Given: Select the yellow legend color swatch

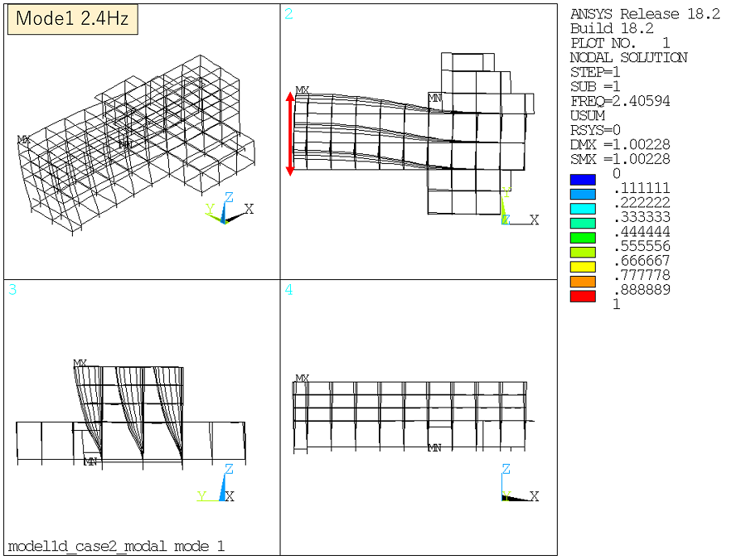Looking at the screenshot, I should click(583, 267).
